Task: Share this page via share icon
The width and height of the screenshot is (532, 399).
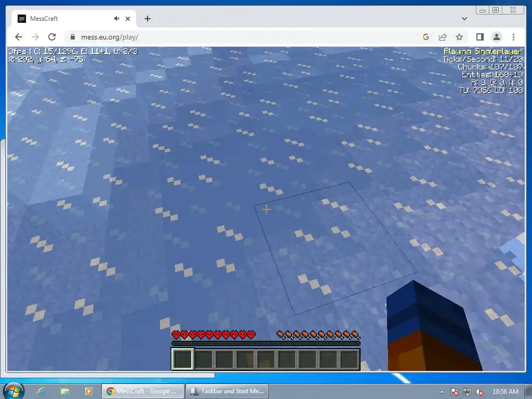Action: [443, 37]
